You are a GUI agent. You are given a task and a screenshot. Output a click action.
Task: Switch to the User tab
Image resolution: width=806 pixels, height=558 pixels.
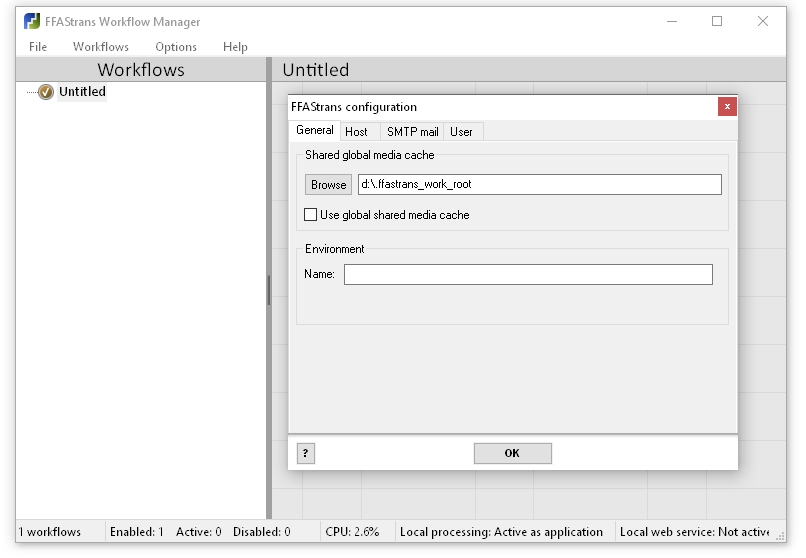(x=461, y=132)
